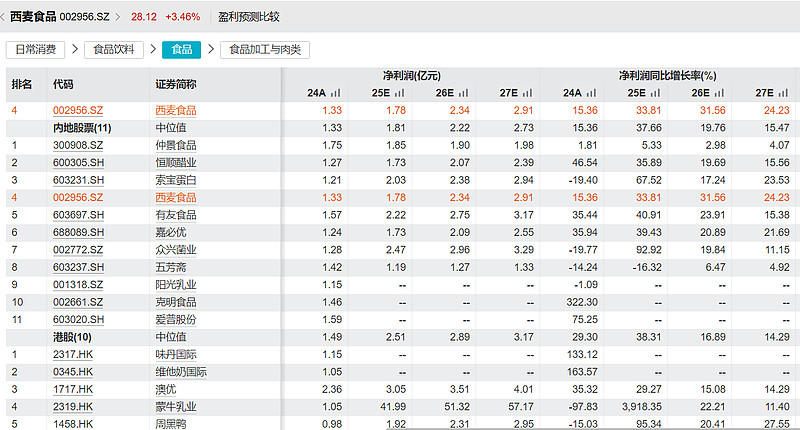The width and height of the screenshot is (800, 430).
Task: Click the 25E net profit chart icon
Action: coord(398,93)
